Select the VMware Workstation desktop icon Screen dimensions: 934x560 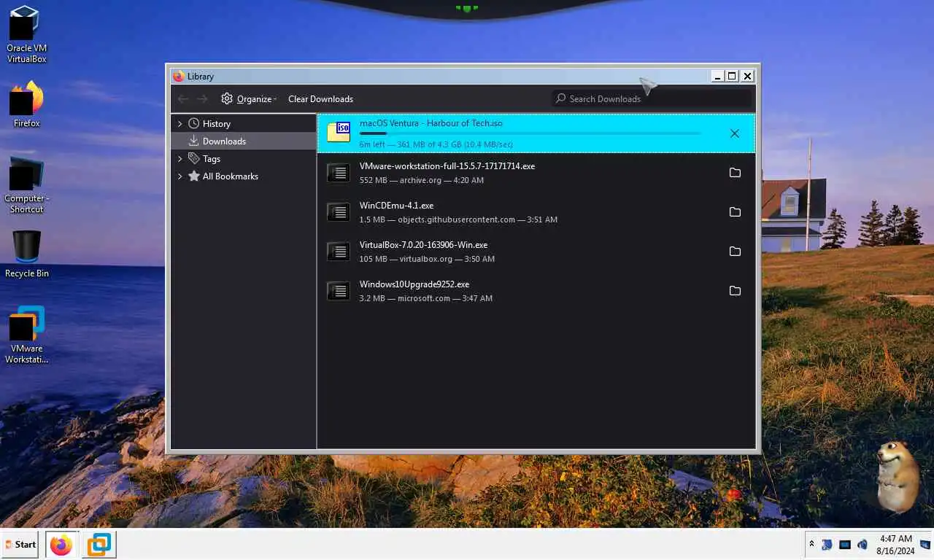point(26,335)
